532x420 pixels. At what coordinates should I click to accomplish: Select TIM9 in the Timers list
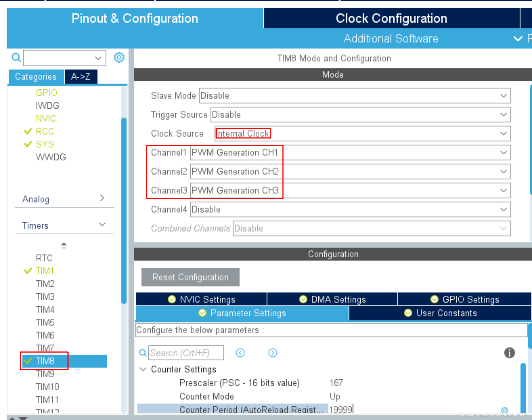(45, 374)
